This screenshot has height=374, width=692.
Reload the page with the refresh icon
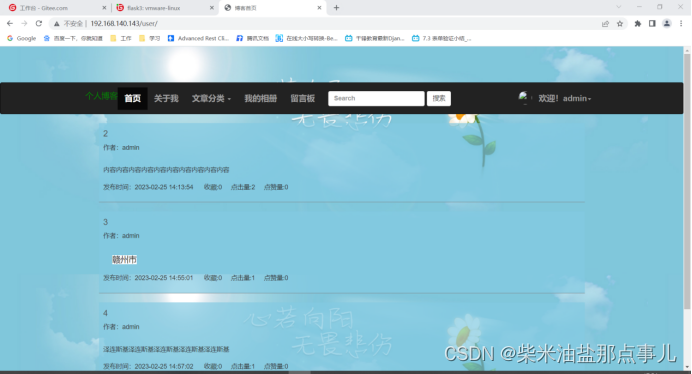point(39,23)
